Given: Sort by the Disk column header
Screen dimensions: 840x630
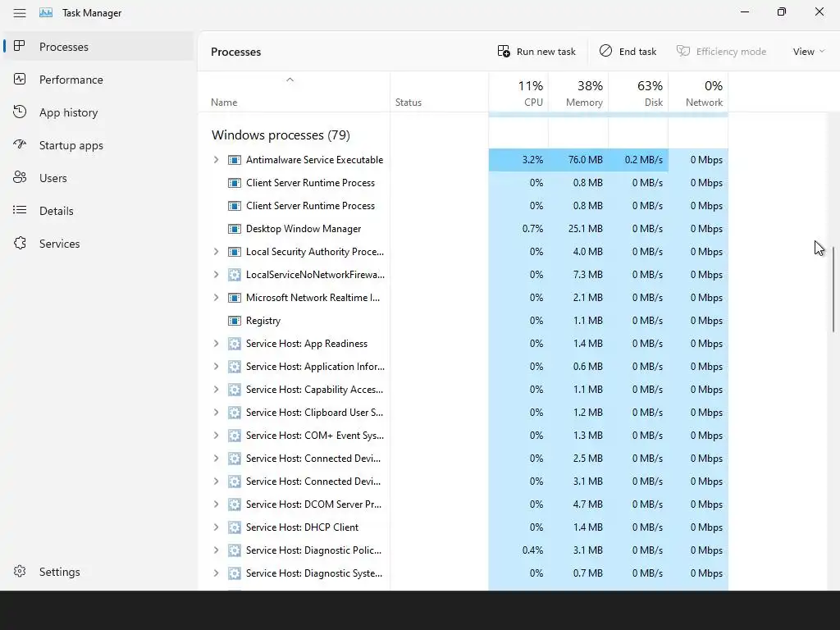Looking at the screenshot, I should (638, 92).
